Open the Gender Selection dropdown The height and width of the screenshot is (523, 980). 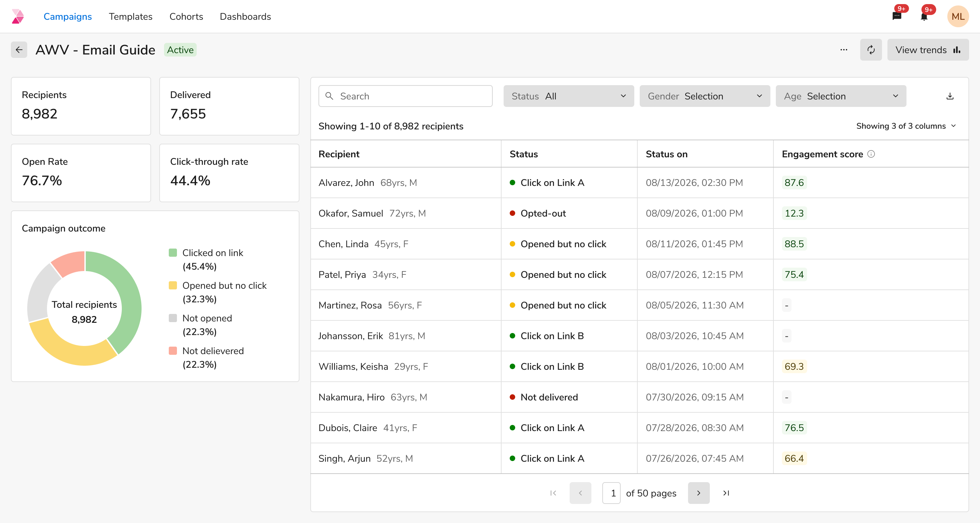(705, 96)
